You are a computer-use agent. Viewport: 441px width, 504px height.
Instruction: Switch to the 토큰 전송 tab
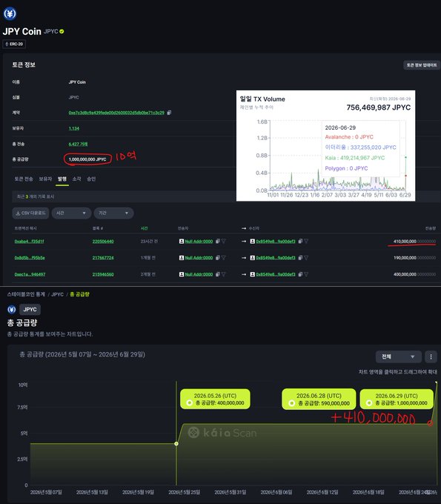click(24, 179)
